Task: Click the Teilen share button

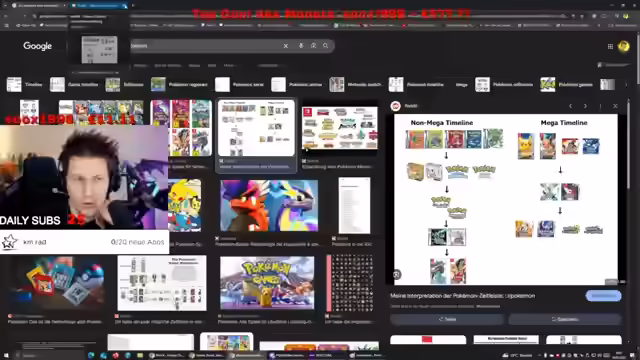Action: click(447, 319)
